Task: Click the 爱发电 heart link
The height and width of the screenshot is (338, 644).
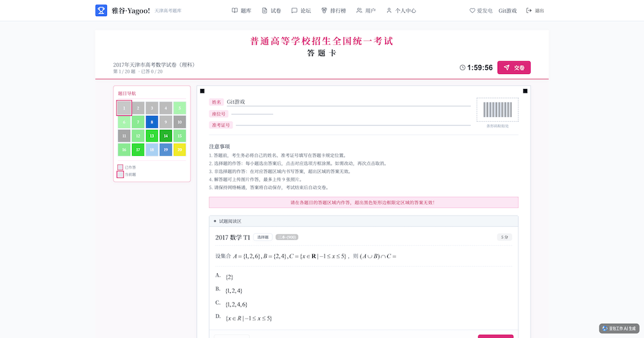Action: [481, 11]
